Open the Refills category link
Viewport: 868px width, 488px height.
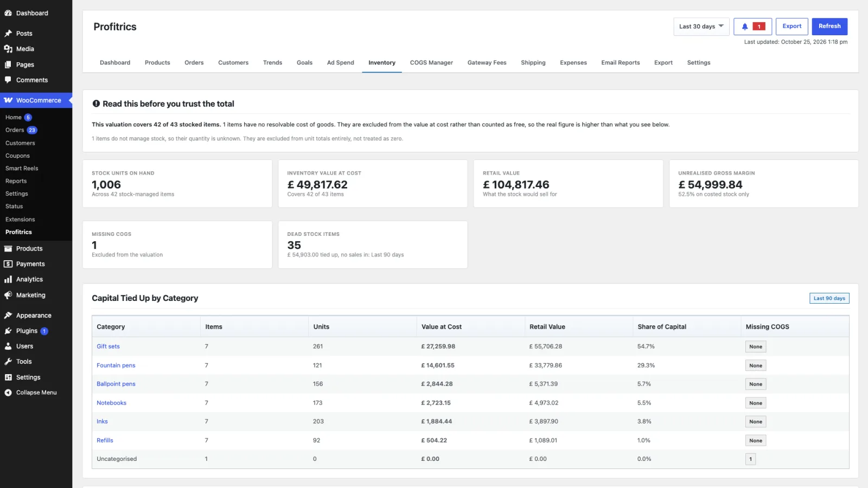pyautogui.click(x=105, y=440)
